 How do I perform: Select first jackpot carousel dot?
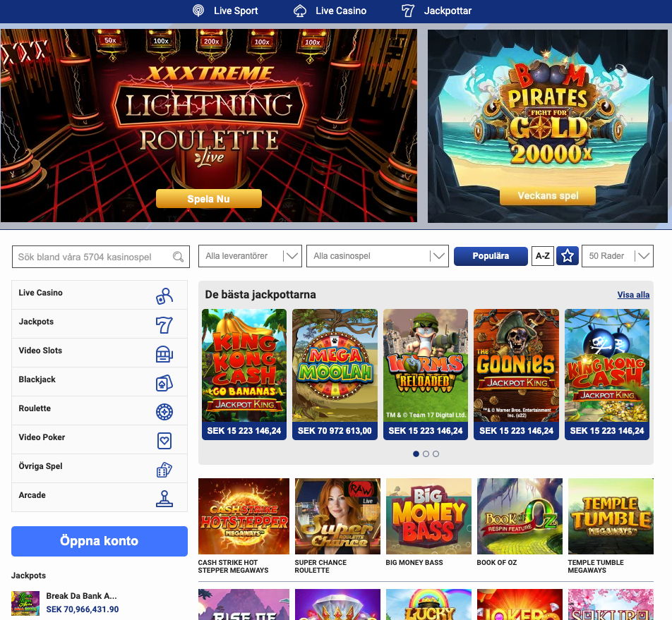pyautogui.click(x=416, y=454)
